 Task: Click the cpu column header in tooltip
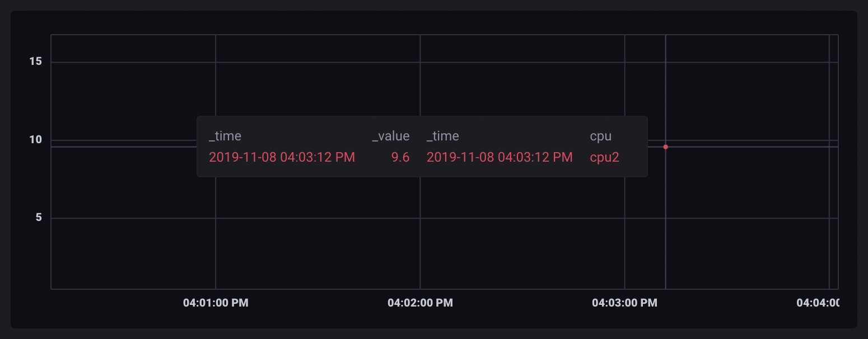pyautogui.click(x=600, y=136)
